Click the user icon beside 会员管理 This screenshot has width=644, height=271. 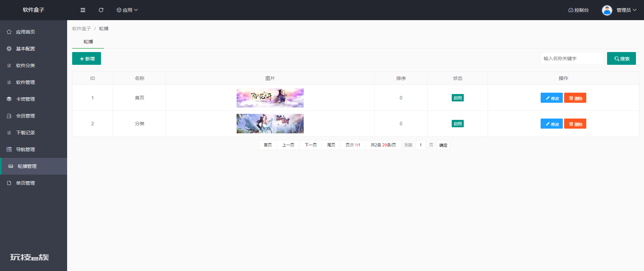point(9,116)
